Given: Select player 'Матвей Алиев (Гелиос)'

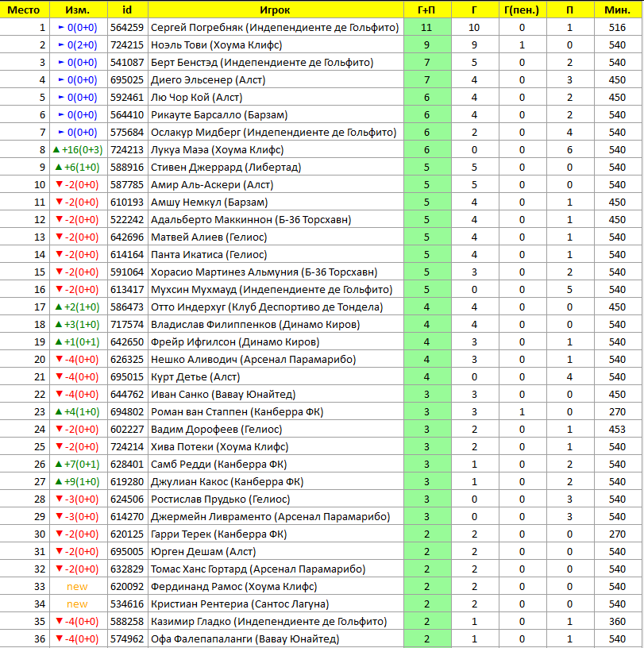Looking at the screenshot, I should click(209, 237).
